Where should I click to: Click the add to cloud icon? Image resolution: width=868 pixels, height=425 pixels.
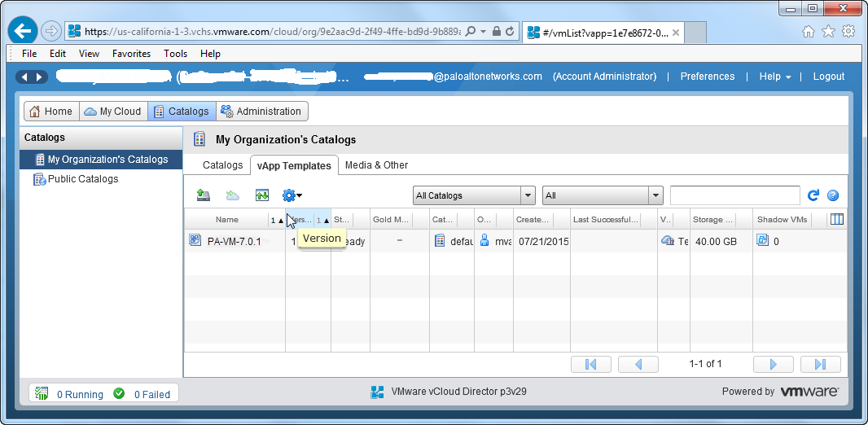click(x=233, y=195)
